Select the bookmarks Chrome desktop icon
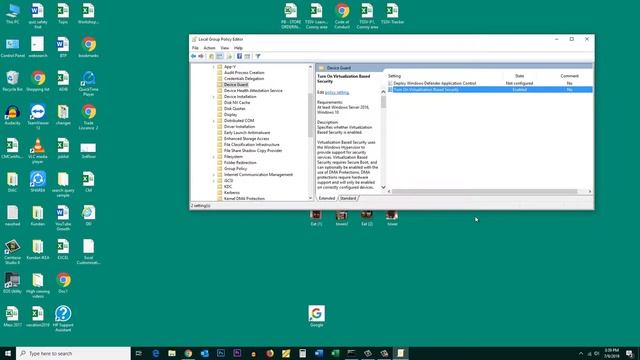The image size is (640, 360). point(89,47)
